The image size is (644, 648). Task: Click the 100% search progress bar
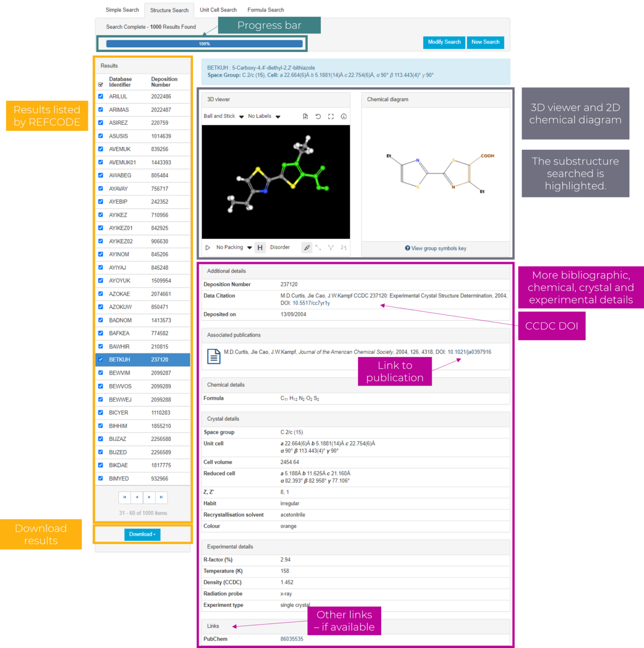(x=204, y=43)
